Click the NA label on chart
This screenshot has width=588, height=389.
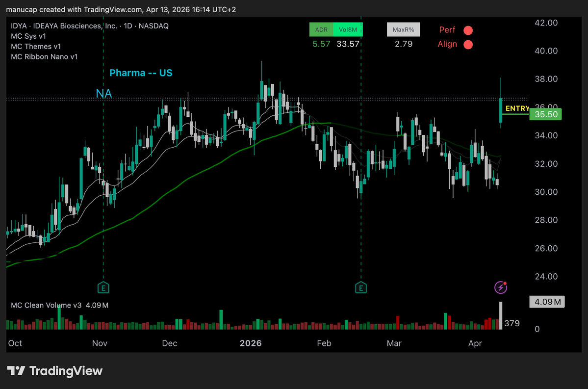click(x=104, y=93)
